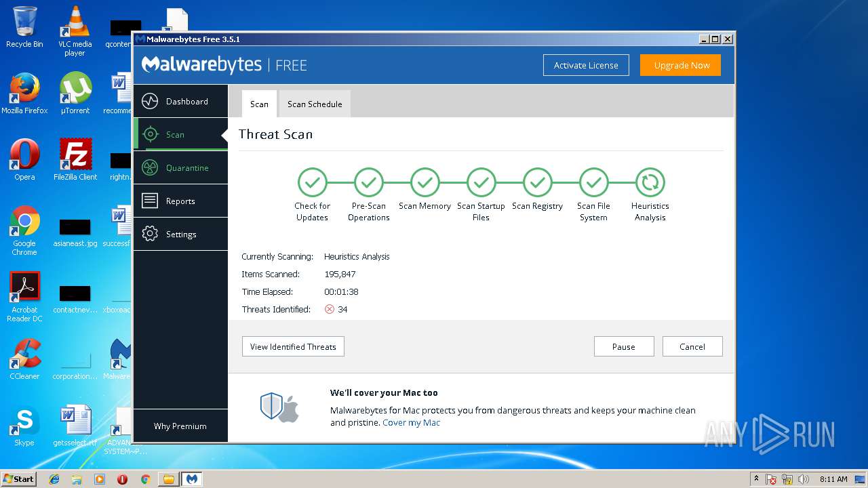868x488 pixels.
Task: Switch to the Scan Schedule tab
Action: pyautogui.click(x=315, y=104)
